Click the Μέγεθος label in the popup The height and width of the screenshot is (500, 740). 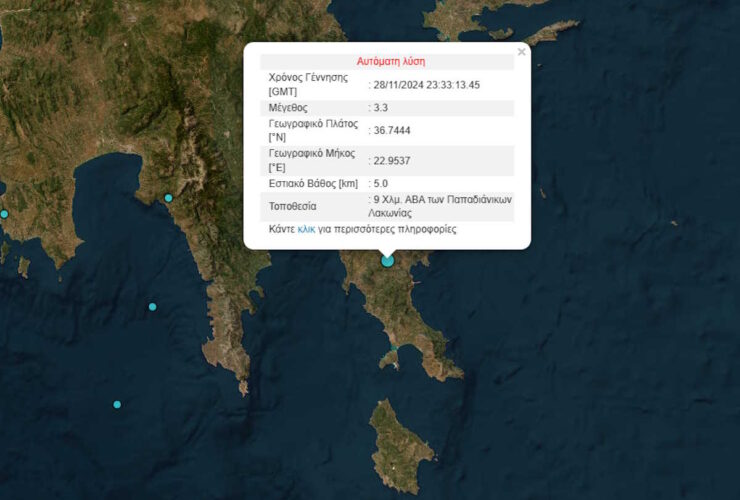click(x=290, y=108)
